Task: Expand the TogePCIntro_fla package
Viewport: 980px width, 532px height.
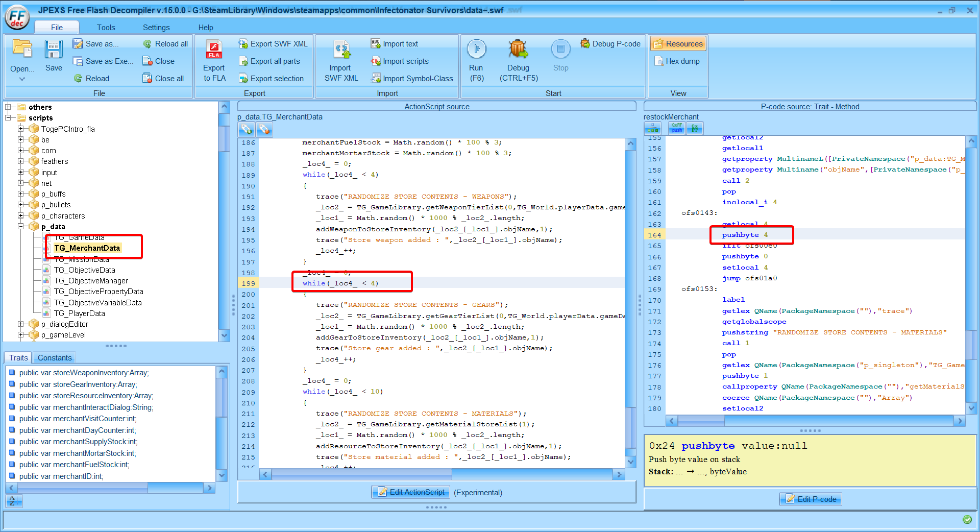Action: pos(21,129)
